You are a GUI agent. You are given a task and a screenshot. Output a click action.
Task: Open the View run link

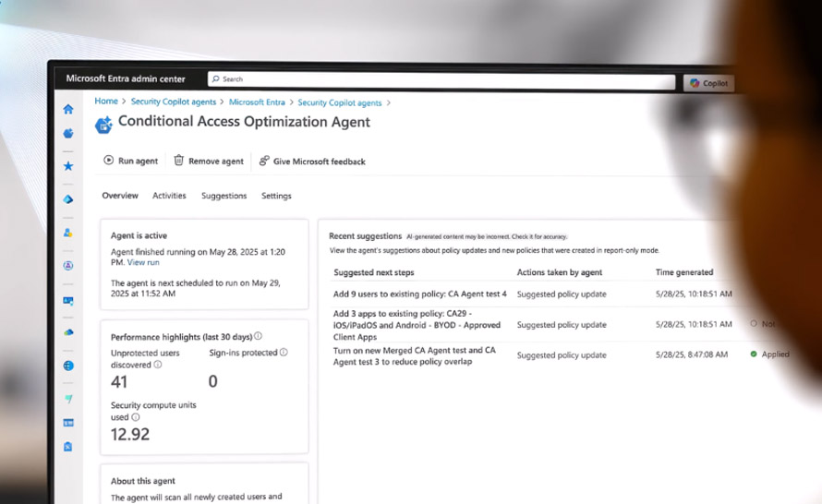coord(143,262)
